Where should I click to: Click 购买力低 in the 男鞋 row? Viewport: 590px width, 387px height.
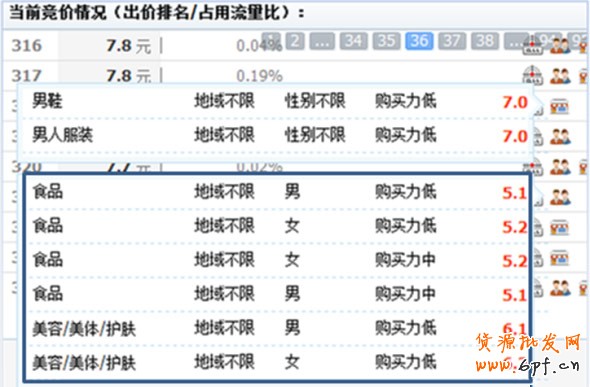tap(406, 101)
